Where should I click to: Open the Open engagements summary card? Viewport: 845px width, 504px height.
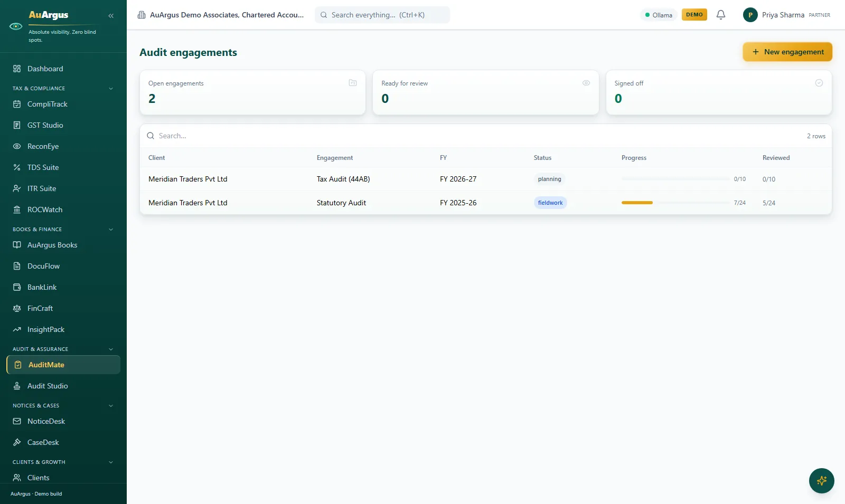[x=252, y=92]
